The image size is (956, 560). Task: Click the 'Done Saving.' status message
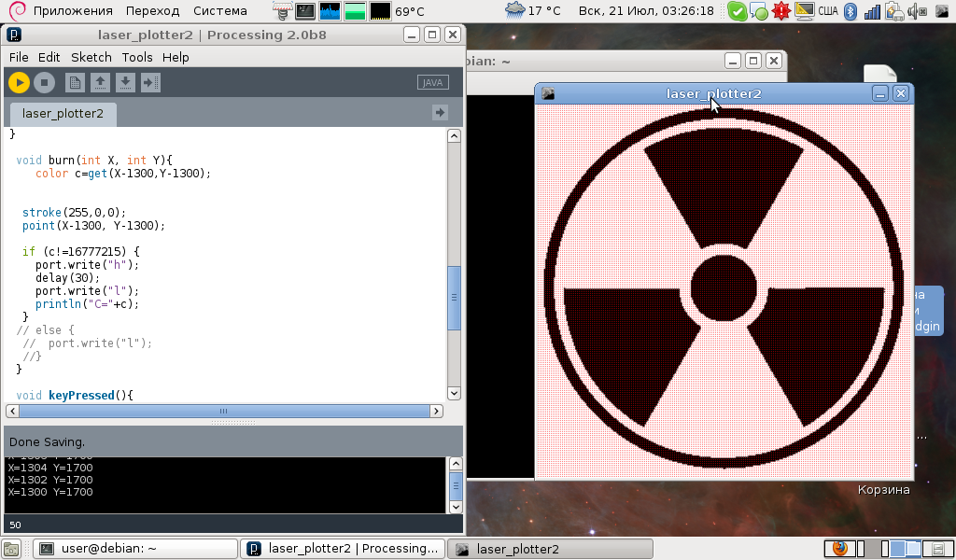[47, 441]
